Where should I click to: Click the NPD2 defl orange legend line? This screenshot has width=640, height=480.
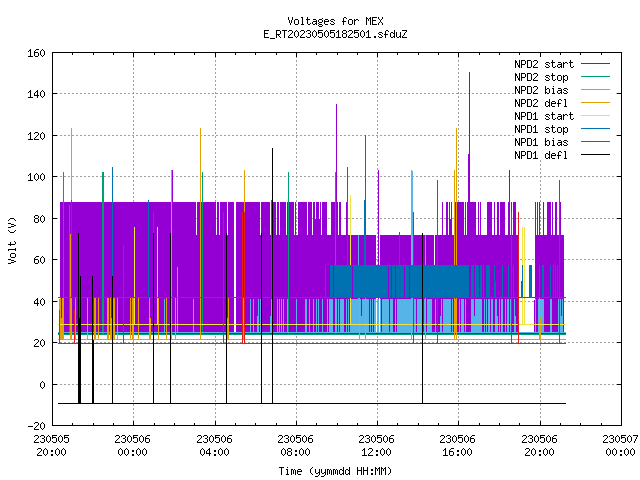click(x=595, y=103)
